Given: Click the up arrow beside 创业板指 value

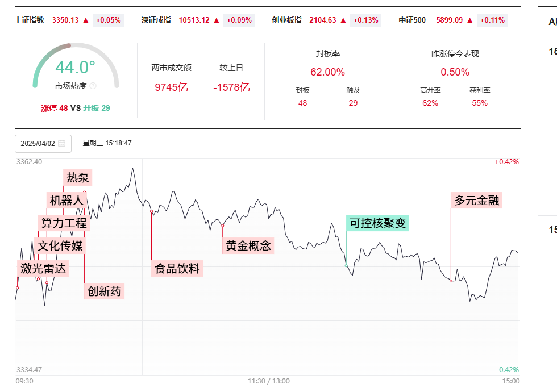Looking at the screenshot, I should [x=343, y=20].
